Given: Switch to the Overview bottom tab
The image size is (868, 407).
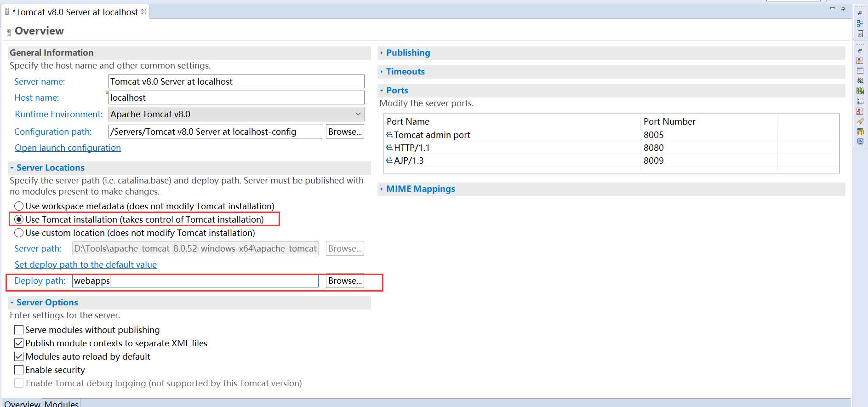Looking at the screenshot, I should point(22,403).
